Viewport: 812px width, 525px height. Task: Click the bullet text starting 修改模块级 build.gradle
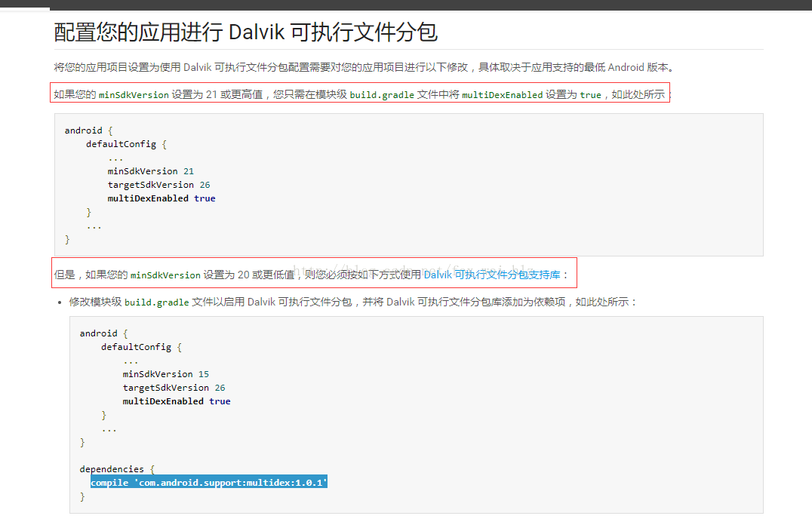pos(352,302)
